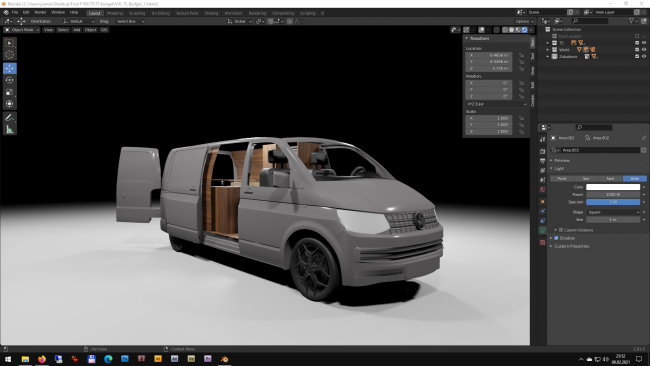Open the Render menu
The image size is (650, 366).
[x=40, y=12]
